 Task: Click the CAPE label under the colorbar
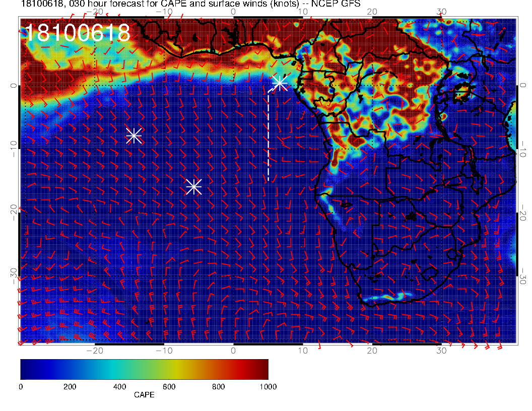[x=144, y=395]
